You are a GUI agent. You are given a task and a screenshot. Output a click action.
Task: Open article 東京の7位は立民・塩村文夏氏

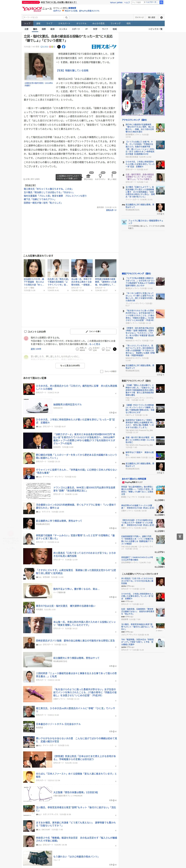(x=65, y=606)
